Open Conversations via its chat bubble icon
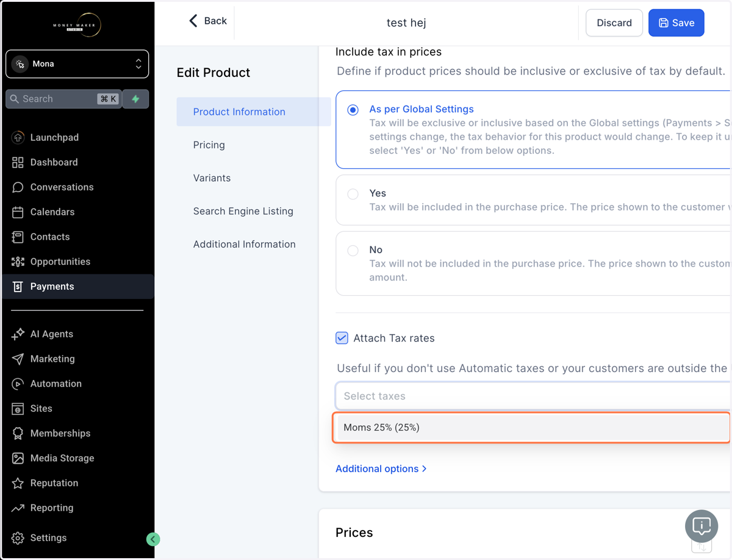 (18, 187)
